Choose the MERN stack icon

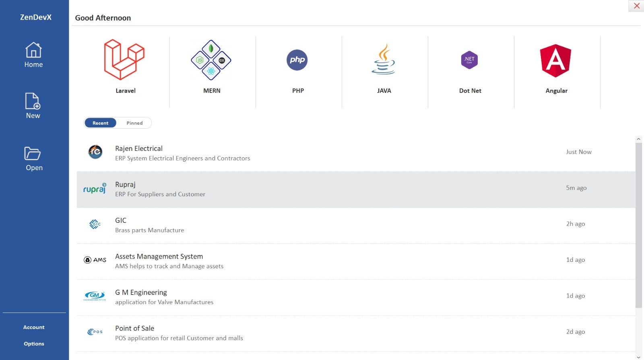pos(211,60)
